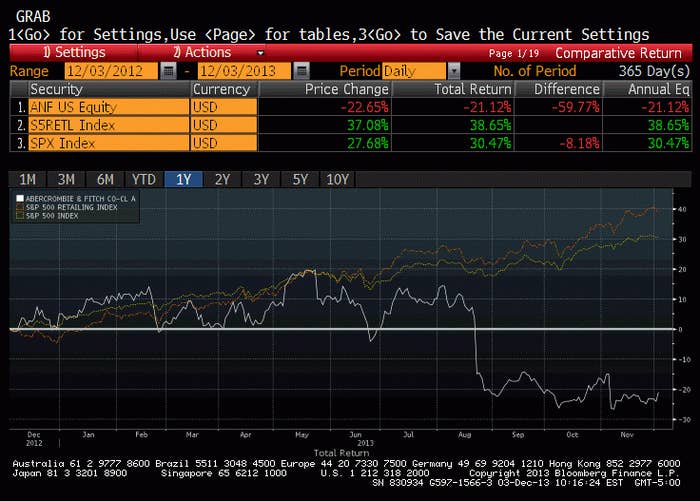Click the -21.12% total return value
700x501 pixels.
pos(487,107)
